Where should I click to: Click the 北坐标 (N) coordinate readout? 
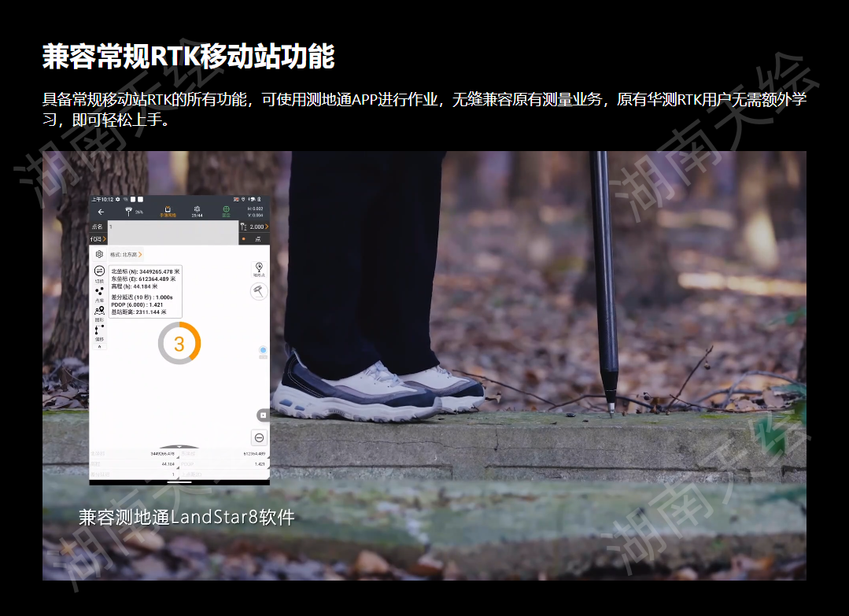tap(145, 271)
